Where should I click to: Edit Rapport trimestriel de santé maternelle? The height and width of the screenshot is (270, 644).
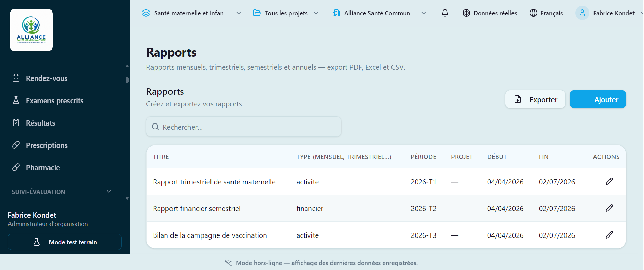tap(609, 181)
